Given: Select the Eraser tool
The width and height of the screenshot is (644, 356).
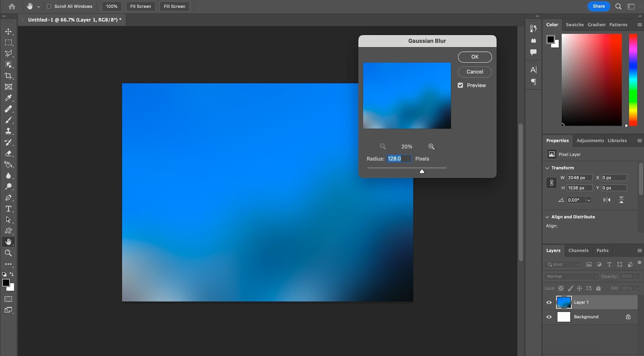Looking at the screenshot, I should (x=8, y=154).
